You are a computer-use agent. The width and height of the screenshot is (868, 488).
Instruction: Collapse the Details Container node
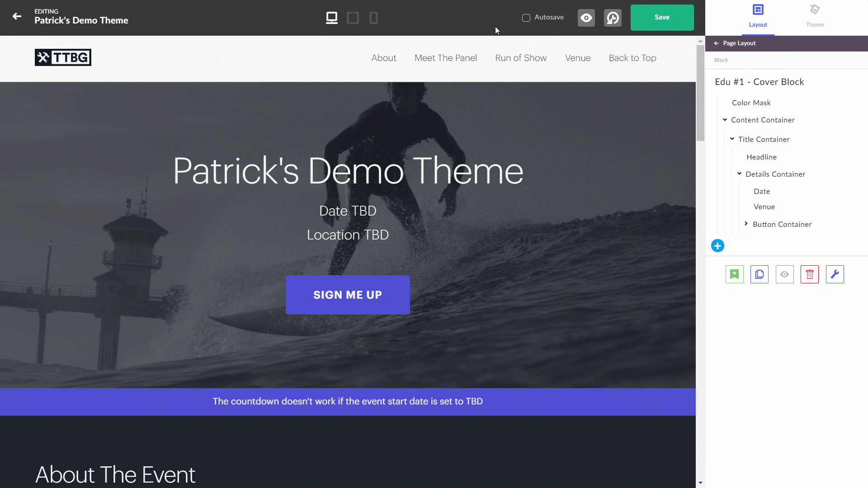(x=739, y=174)
